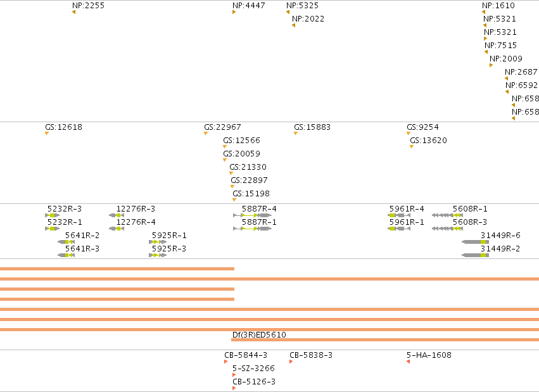Select the 5925R-3 label
Screen dimensions: 539x392
(169, 248)
